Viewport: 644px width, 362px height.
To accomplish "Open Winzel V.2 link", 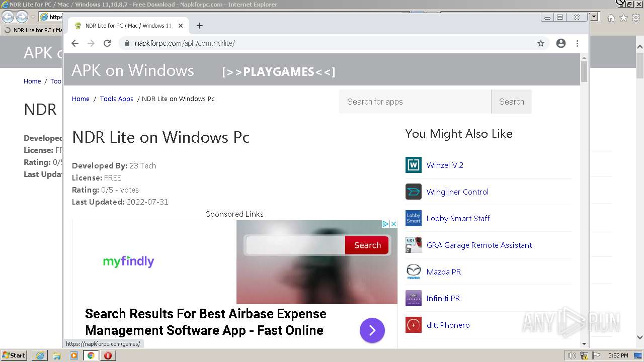I will pos(445,165).
